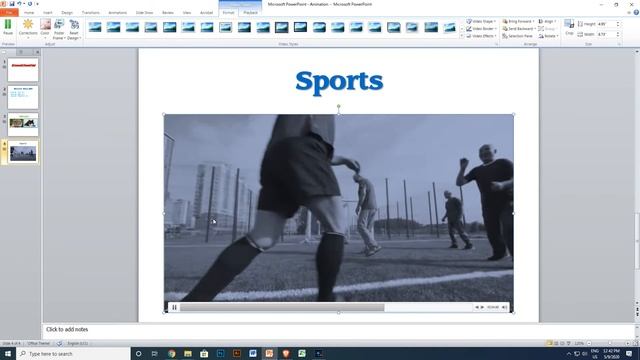Open the Poster Frame dropdown

click(59, 29)
